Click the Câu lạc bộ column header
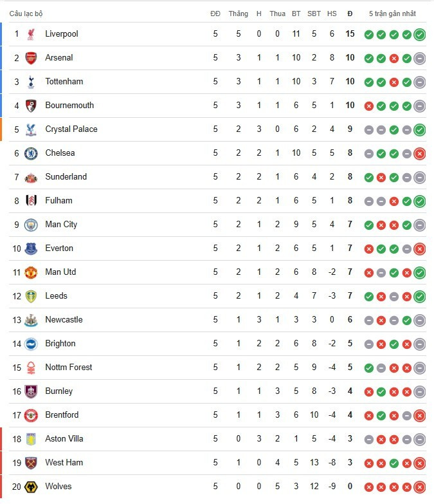 point(26,14)
